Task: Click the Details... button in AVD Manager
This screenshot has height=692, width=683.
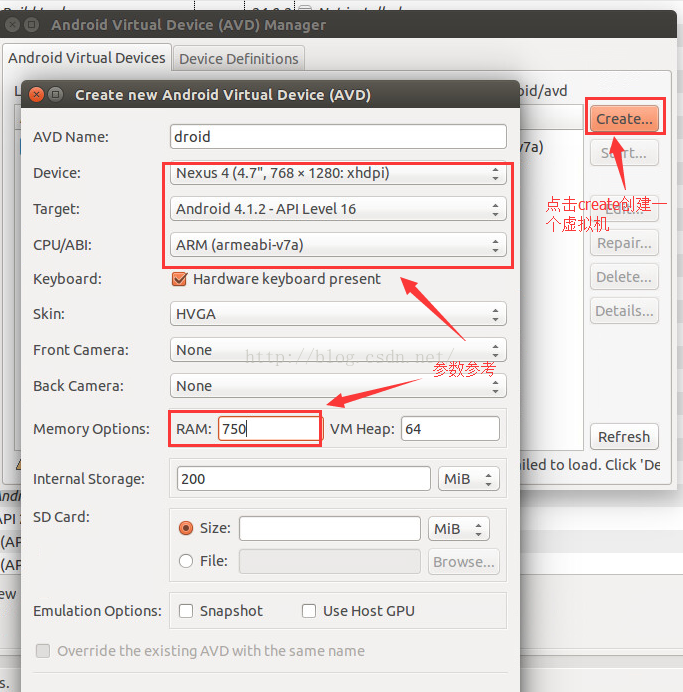Action: point(624,311)
